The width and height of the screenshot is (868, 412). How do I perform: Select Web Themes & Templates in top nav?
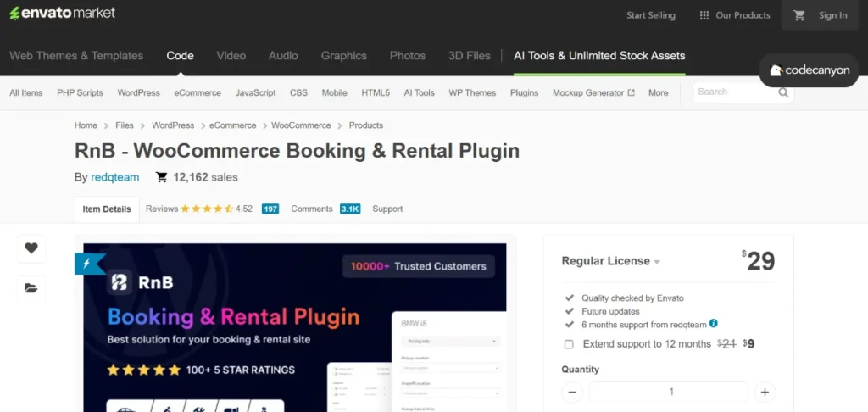[x=76, y=56]
